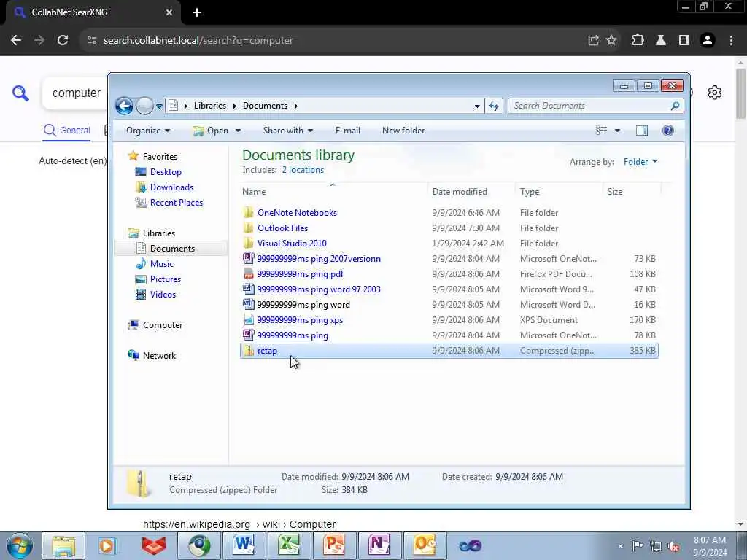Open the browser profile icon
Screen dimensions: 747x560
point(708,41)
